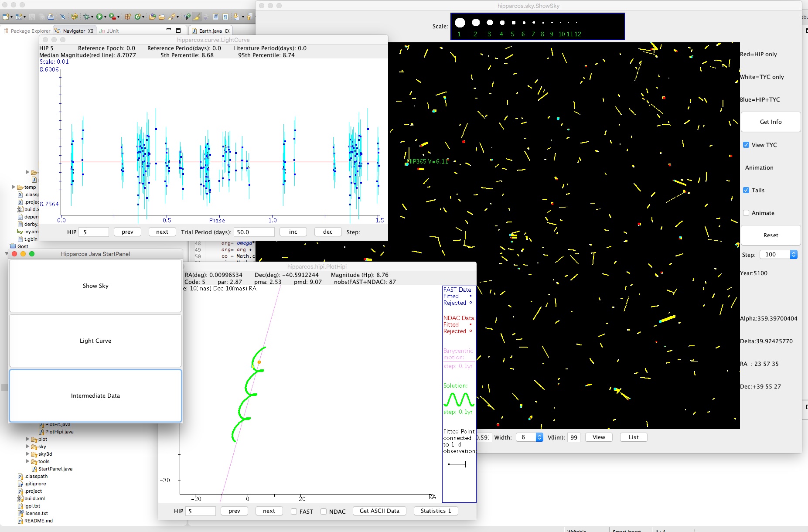Tick the FAST data checkbox

point(294,512)
